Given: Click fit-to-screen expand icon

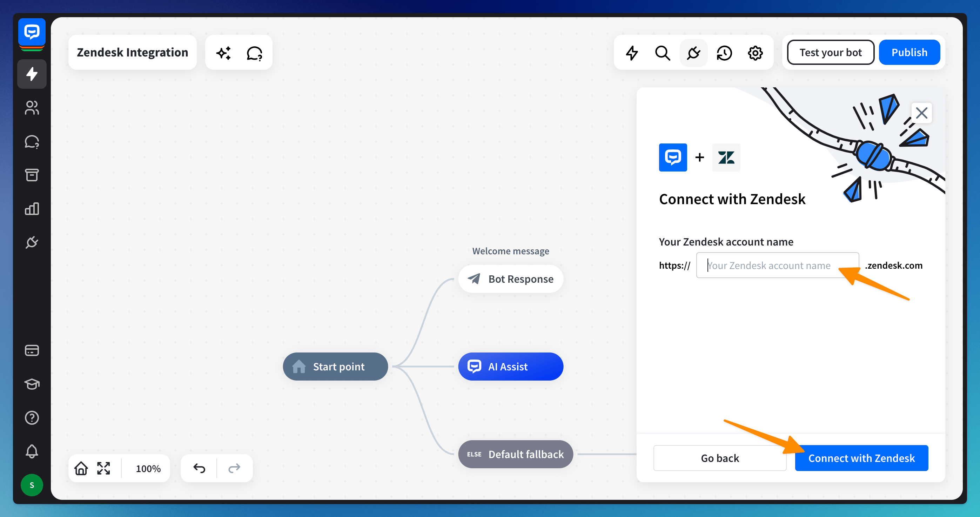Looking at the screenshot, I should pos(103,468).
